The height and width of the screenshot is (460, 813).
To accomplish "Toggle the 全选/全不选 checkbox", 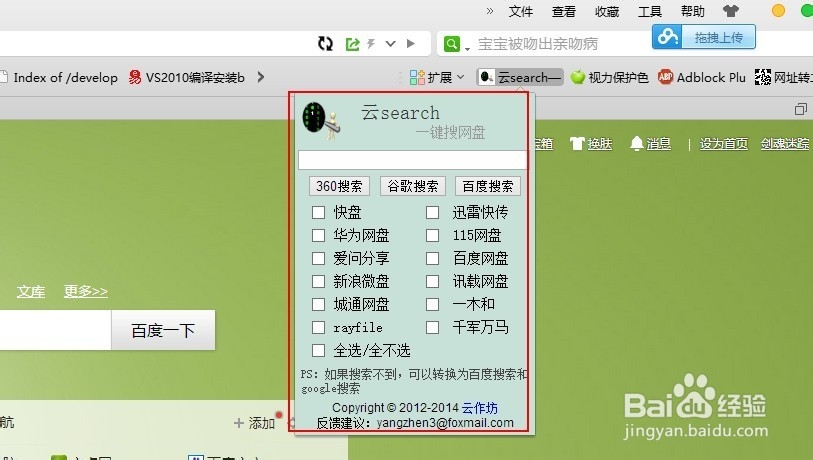I will tap(318, 351).
